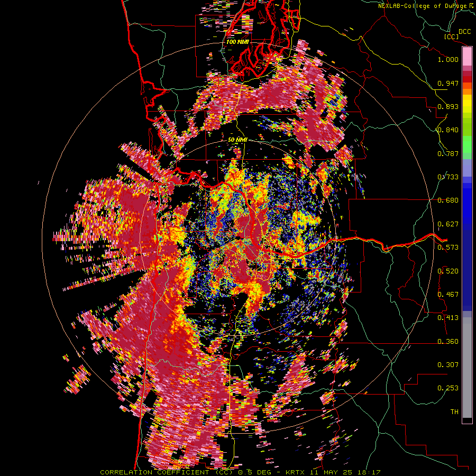This screenshot has height=476, width=476.
Task: Click the 0.253 scale value
Action: point(448,388)
